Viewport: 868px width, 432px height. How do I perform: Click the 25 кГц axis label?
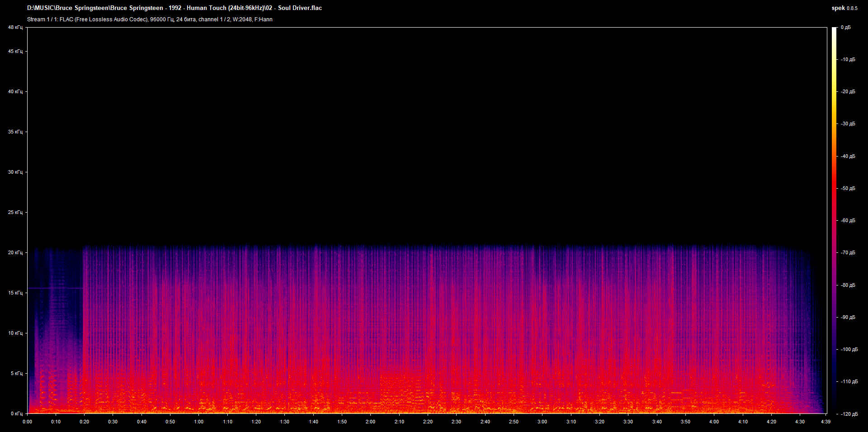(x=15, y=213)
